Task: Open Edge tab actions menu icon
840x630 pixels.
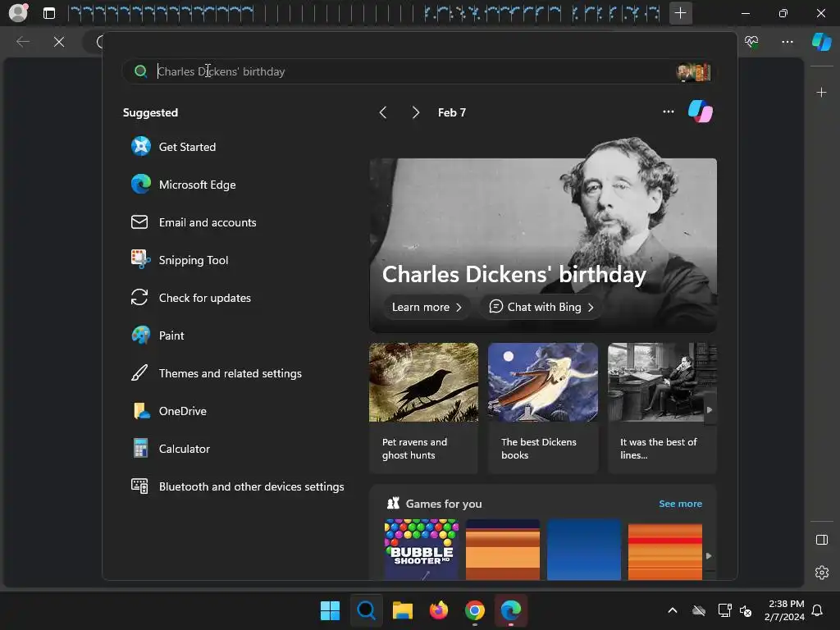Action: pos(48,13)
